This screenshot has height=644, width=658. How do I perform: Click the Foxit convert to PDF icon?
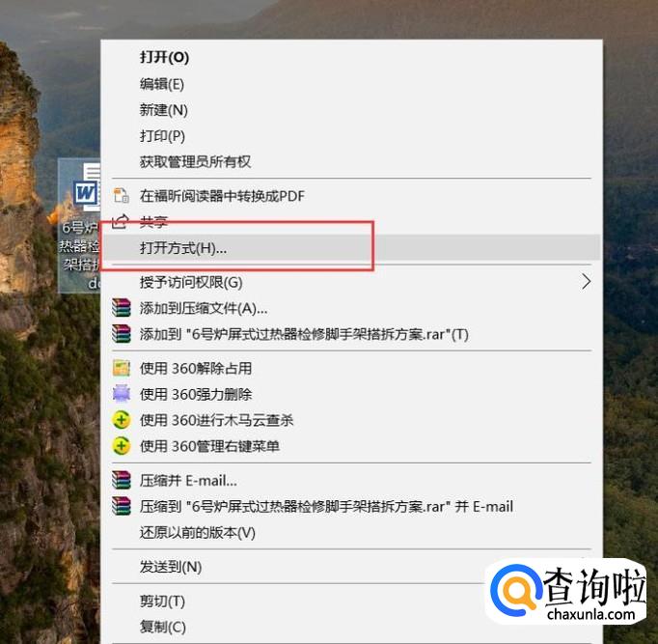[x=122, y=196]
